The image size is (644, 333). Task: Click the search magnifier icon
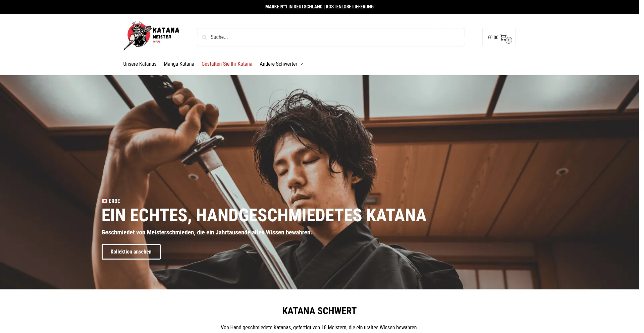205,37
